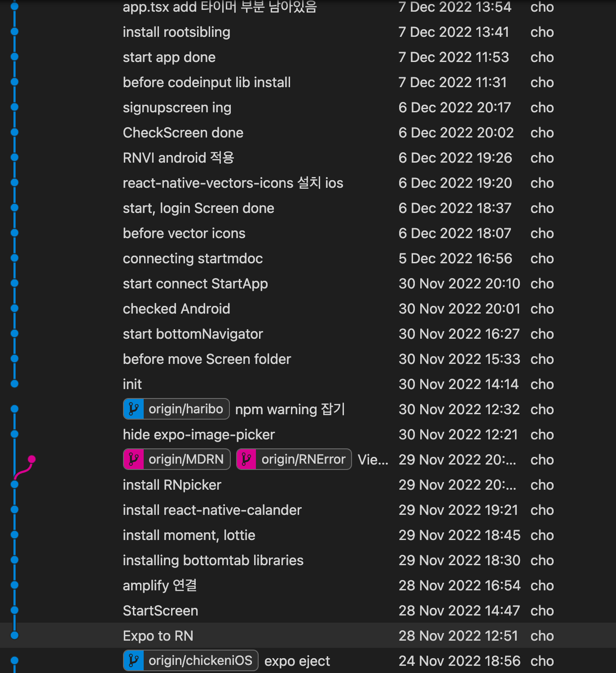The width and height of the screenshot is (616, 673).
Task: Select commit 'npm warning 잡기'
Action: click(x=290, y=409)
